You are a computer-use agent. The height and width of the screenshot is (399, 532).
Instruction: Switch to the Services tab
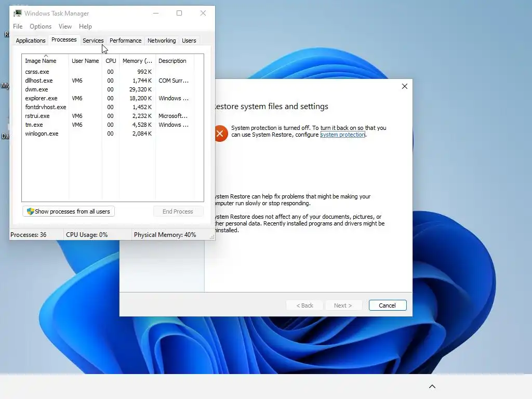coord(93,41)
